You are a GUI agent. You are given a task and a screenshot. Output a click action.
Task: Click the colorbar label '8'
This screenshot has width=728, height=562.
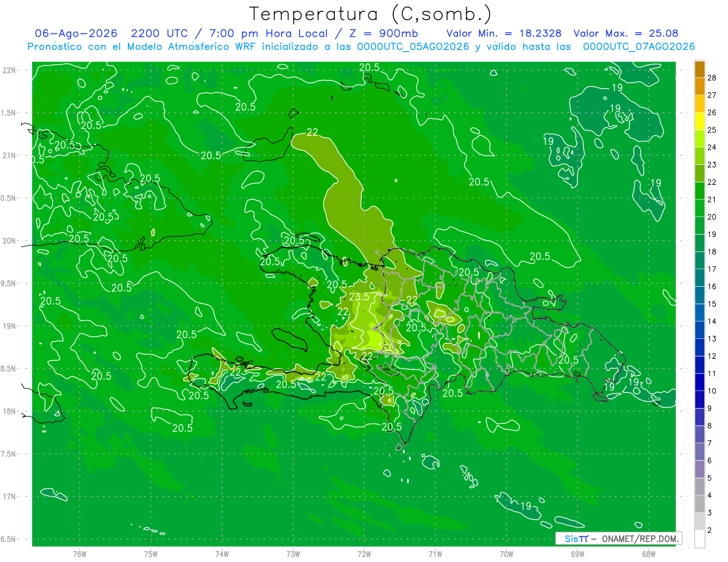pyautogui.click(x=710, y=426)
